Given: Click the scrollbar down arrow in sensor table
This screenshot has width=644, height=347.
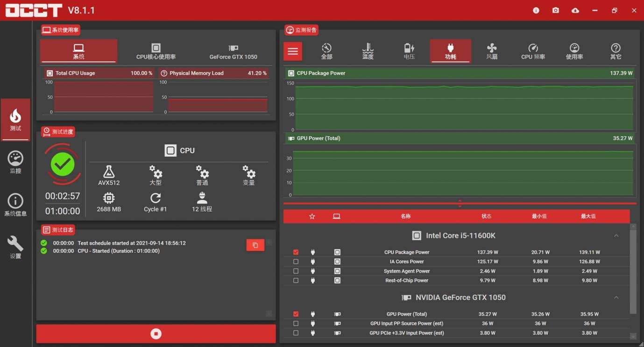Looking at the screenshot, I should click(x=633, y=336).
